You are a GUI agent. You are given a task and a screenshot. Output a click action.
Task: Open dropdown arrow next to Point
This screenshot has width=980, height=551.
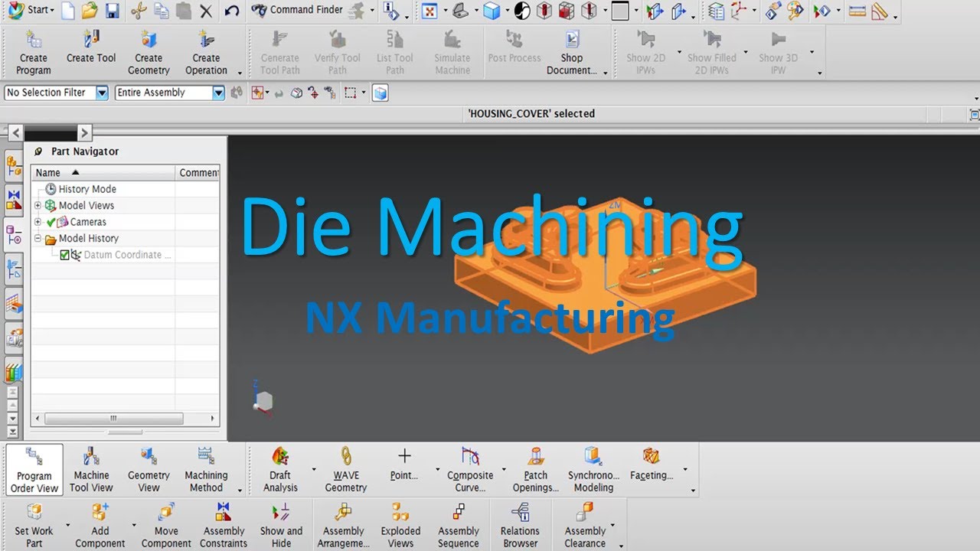click(x=438, y=469)
